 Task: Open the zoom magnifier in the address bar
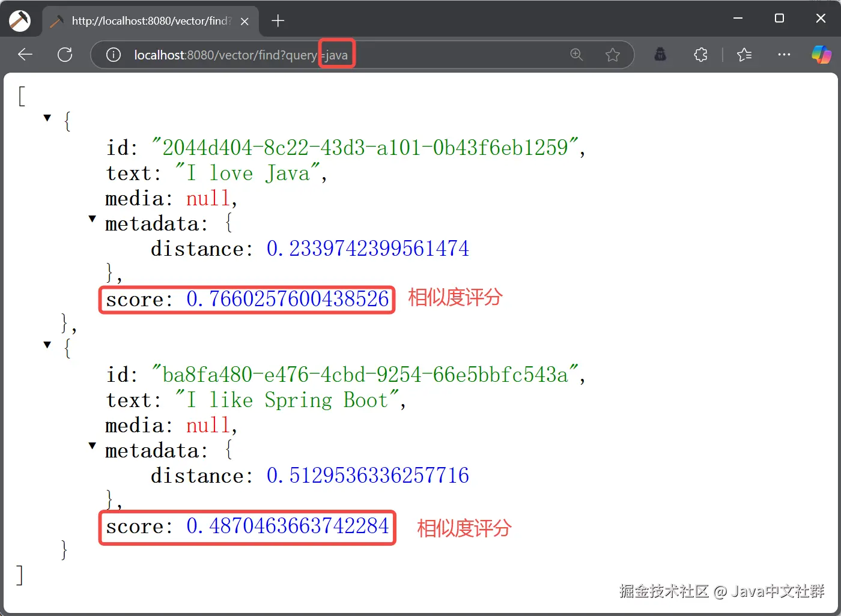(x=577, y=55)
